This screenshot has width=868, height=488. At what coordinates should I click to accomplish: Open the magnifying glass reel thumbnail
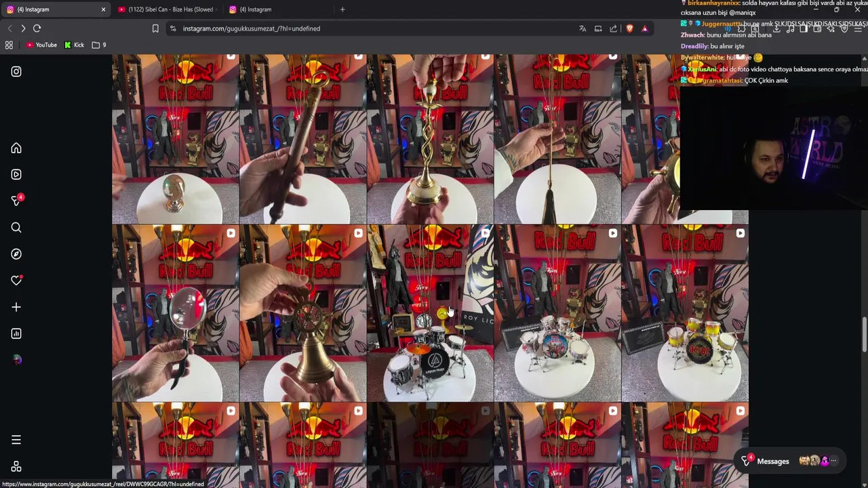pos(175,313)
